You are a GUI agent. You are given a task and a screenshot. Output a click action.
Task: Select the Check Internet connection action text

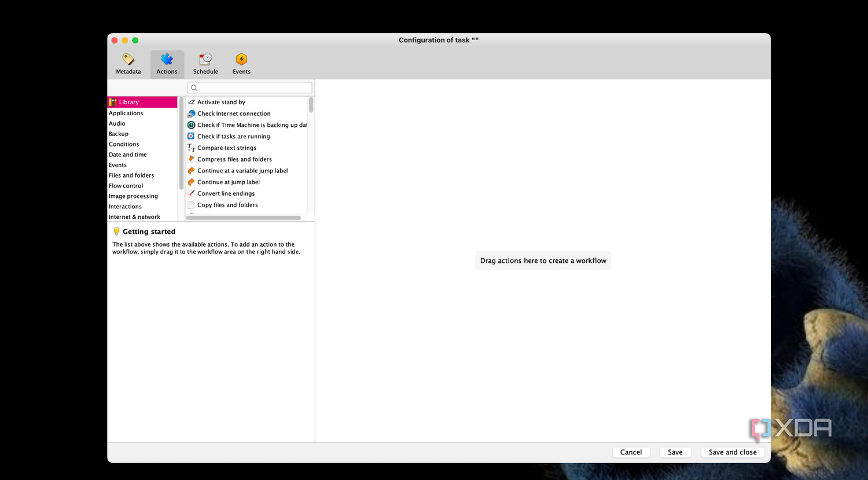point(234,113)
